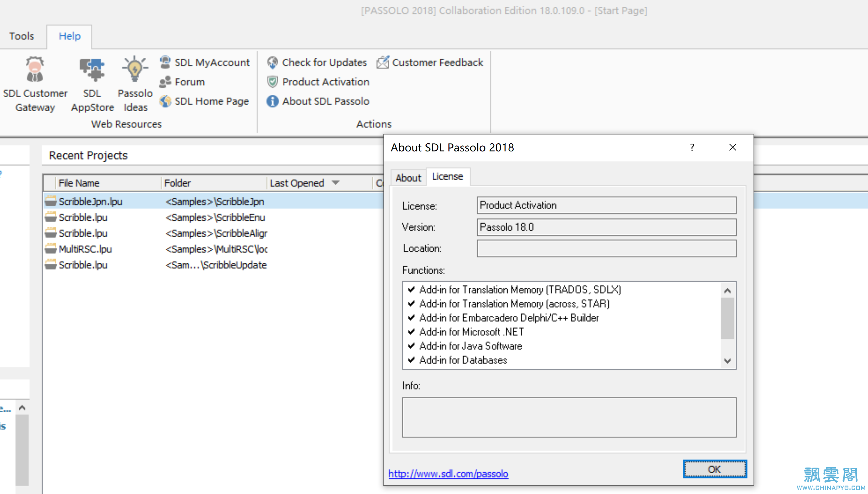Click the MultiRSC.lpu project file icon

click(x=51, y=249)
